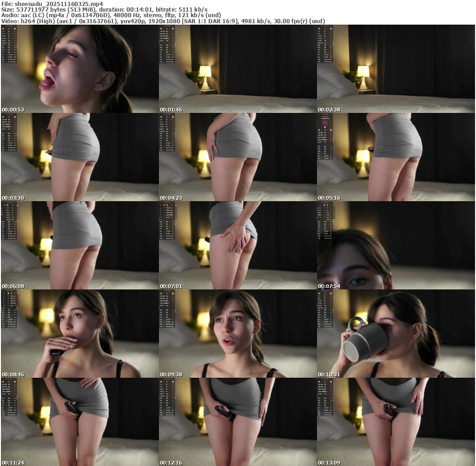
Task: Choose the thumbnail frame stamped 00:02:38
Action: pyautogui.click(x=396, y=69)
